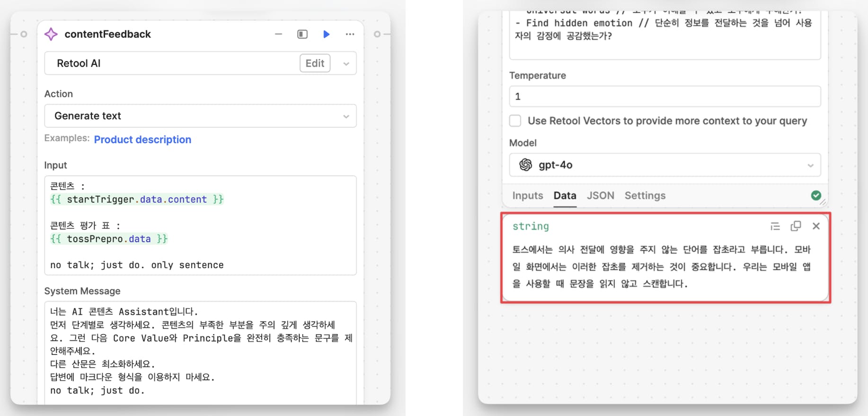Run the contentFeedback block

pyautogui.click(x=327, y=34)
